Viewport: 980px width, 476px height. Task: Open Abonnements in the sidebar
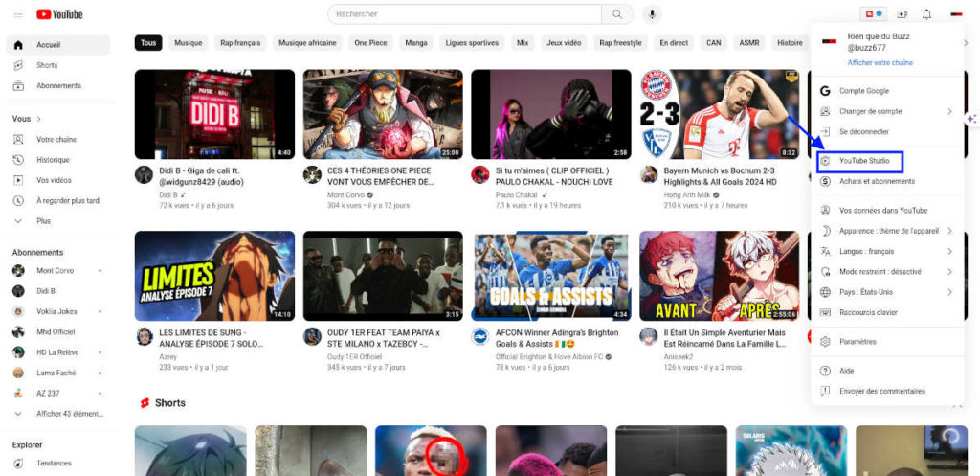[x=58, y=85]
